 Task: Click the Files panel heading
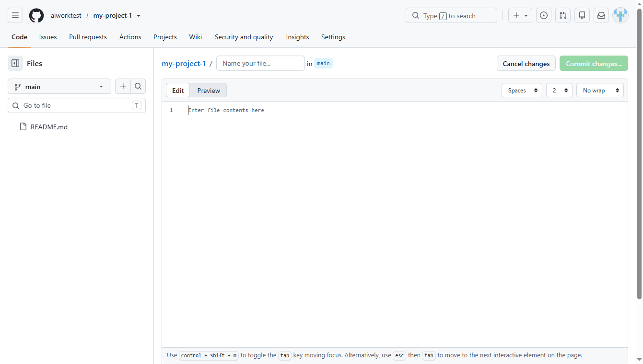point(35,63)
